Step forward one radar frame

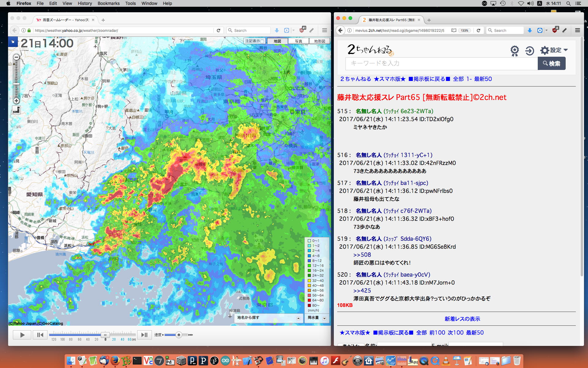pyautogui.click(x=144, y=335)
